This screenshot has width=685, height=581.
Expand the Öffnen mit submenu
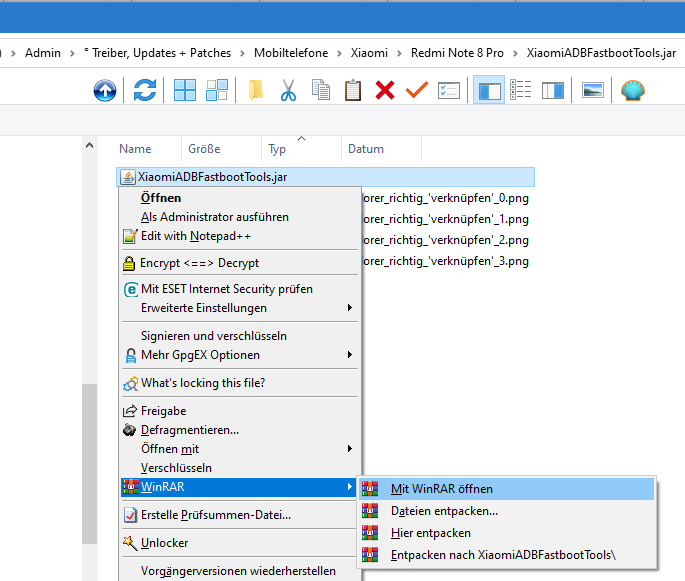tap(239, 449)
